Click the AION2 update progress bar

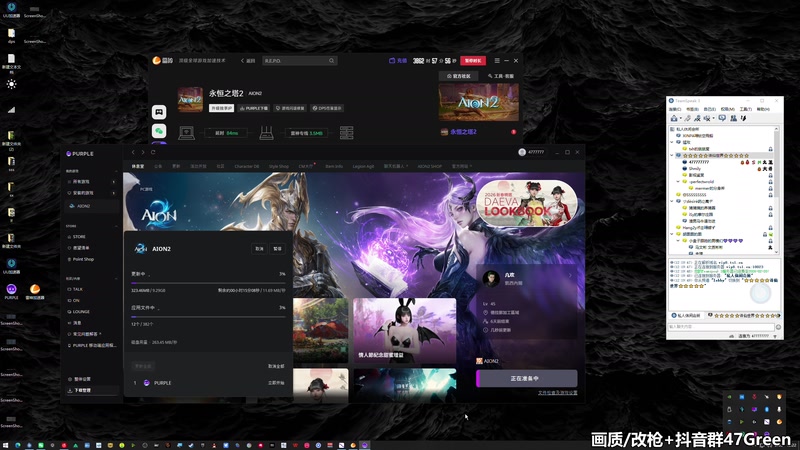tap(208, 283)
